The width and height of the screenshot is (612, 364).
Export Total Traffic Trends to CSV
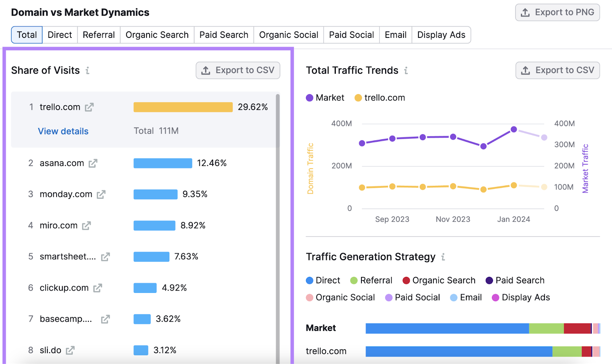pyautogui.click(x=558, y=70)
